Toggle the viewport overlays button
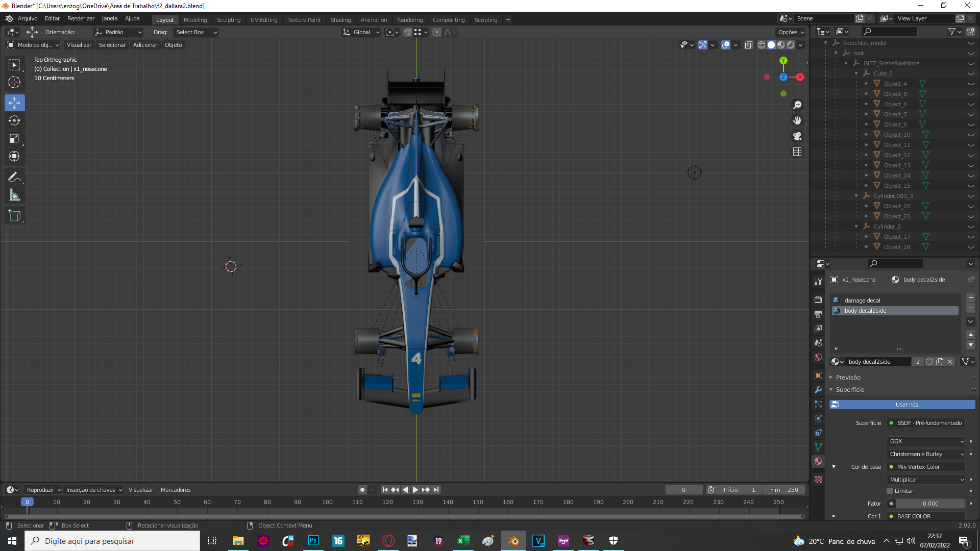 (x=726, y=45)
